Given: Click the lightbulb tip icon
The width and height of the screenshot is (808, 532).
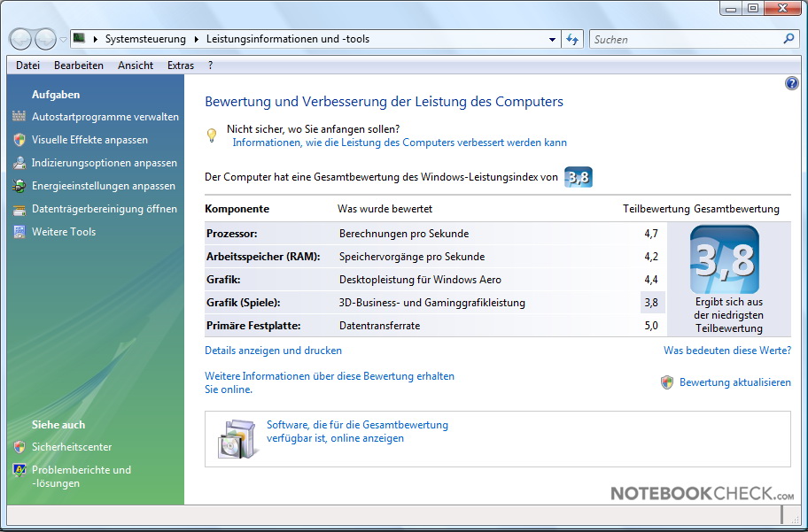Looking at the screenshot, I should click(x=211, y=135).
